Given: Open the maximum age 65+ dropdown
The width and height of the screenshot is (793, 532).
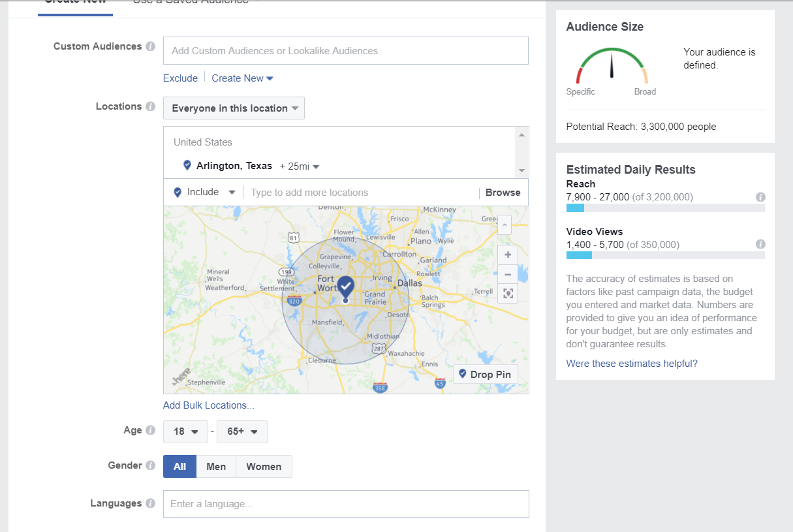Looking at the screenshot, I should [242, 431].
